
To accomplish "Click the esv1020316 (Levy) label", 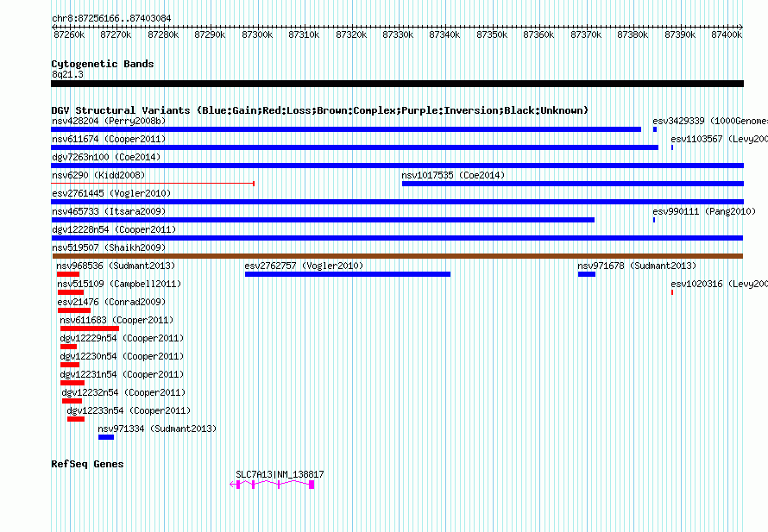I will (719, 284).
